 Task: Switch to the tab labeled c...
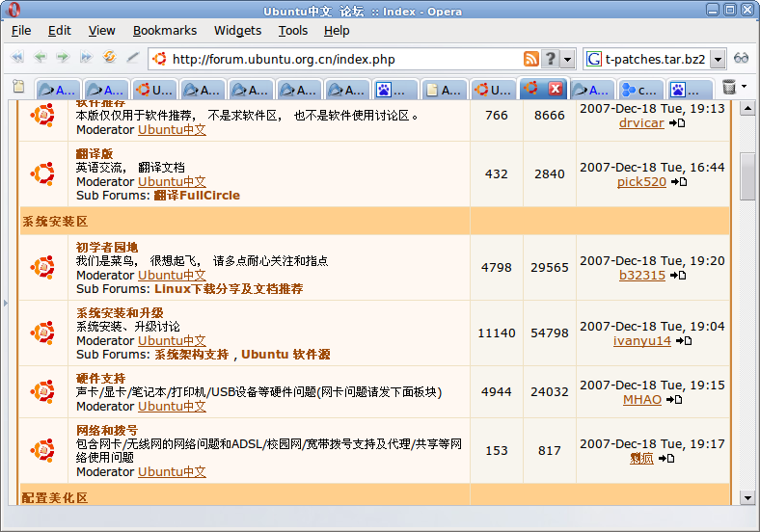point(640,90)
